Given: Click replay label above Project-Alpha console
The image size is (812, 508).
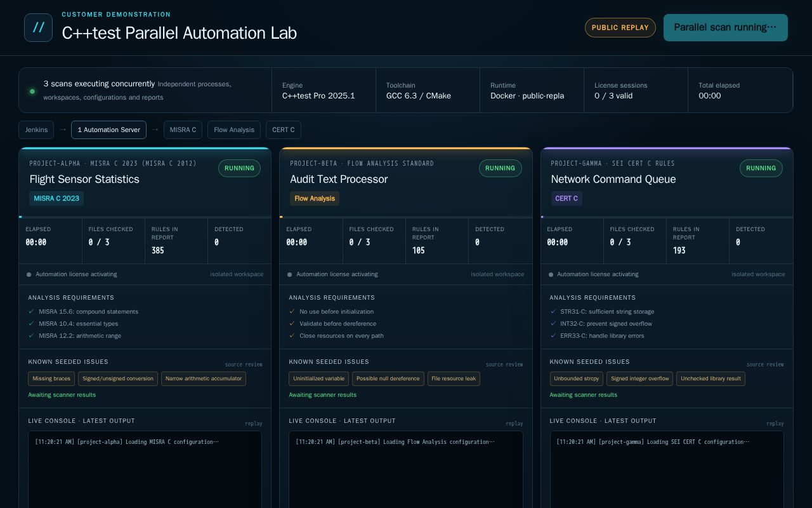Looking at the screenshot, I should (x=254, y=424).
